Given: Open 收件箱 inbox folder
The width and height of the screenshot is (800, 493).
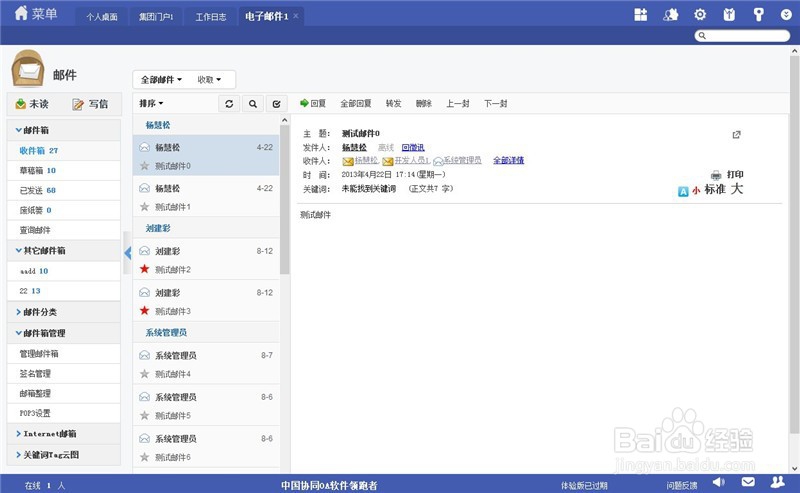Looking at the screenshot, I should pos(64,151).
